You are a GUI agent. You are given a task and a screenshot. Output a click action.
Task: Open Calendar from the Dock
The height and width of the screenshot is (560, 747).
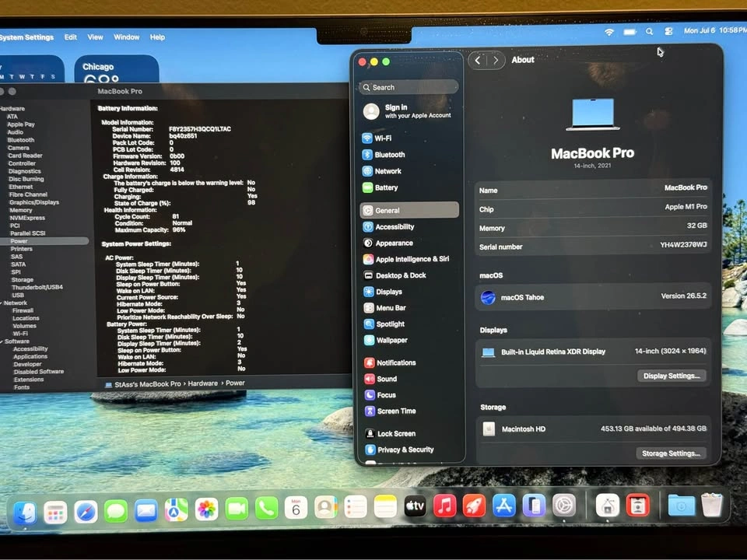coord(296,508)
